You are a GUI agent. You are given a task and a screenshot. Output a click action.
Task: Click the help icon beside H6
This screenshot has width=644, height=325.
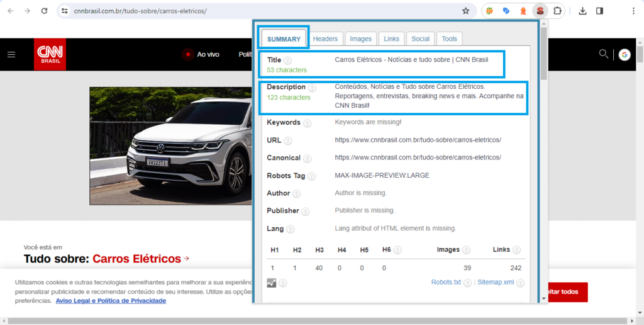tap(397, 249)
